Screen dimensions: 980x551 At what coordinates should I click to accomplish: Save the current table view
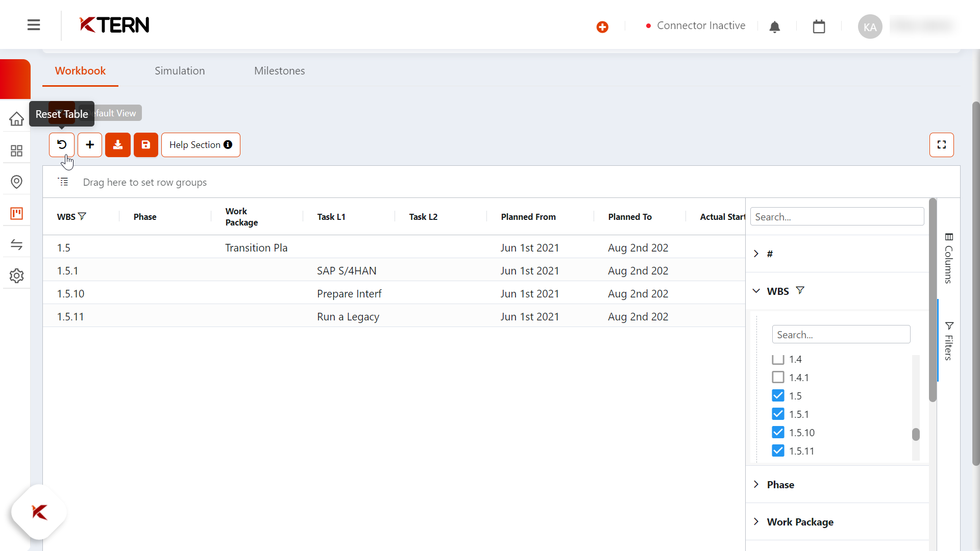pos(146,145)
